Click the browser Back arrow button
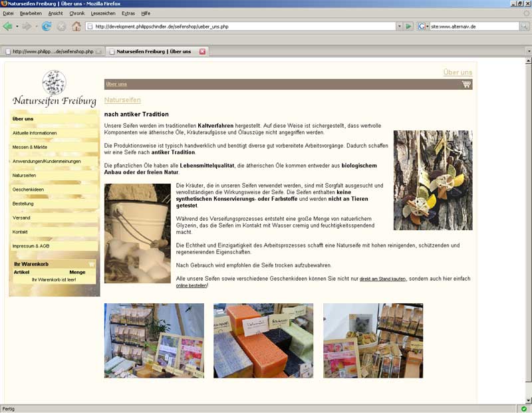 pos(7,27)
